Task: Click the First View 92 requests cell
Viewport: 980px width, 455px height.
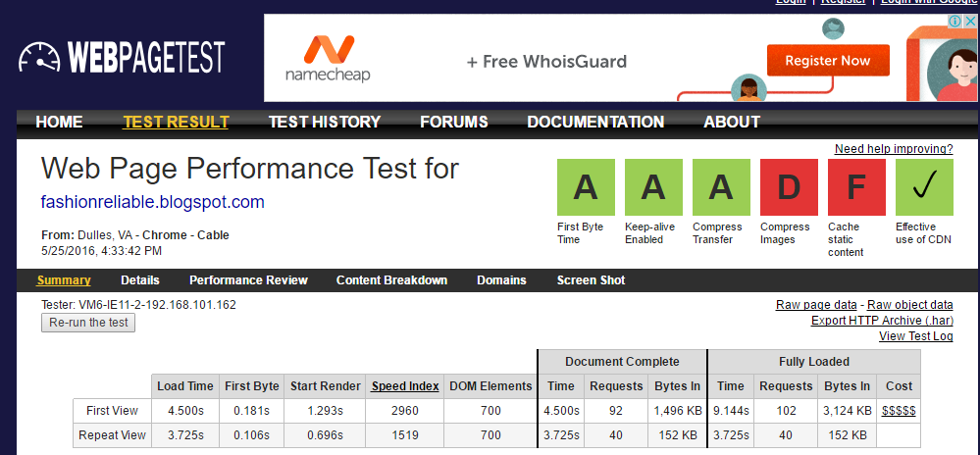Action: click(x=616, y=411)
